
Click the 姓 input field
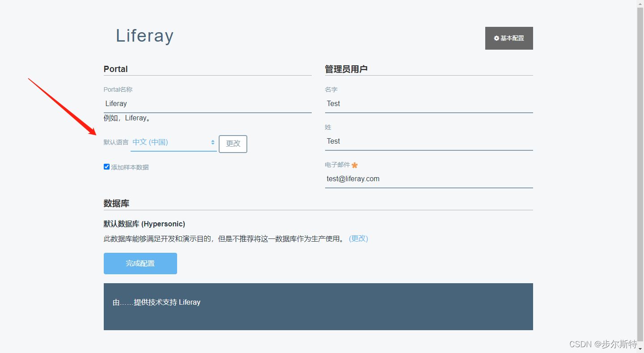429,141
